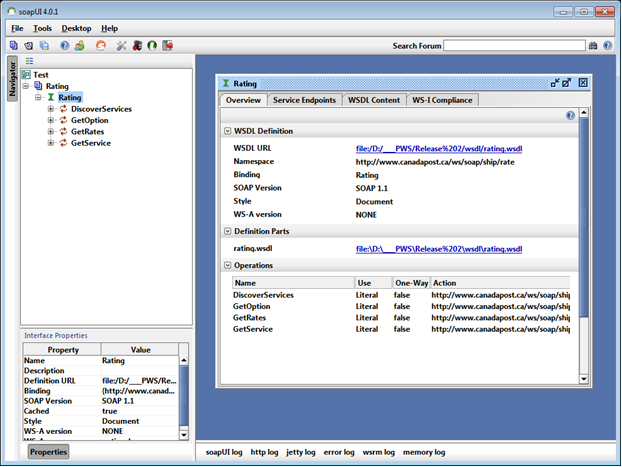Click the DiscoverServices operation icon

click(63, 109)
